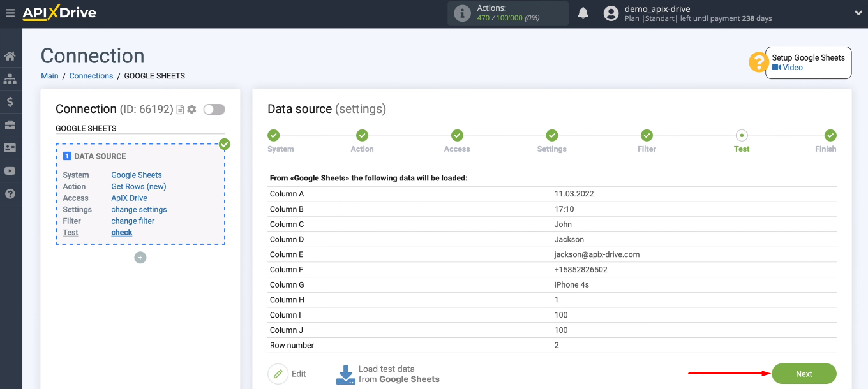
Task: Click the notification bell icon
Action: click(x=583, y=13)
